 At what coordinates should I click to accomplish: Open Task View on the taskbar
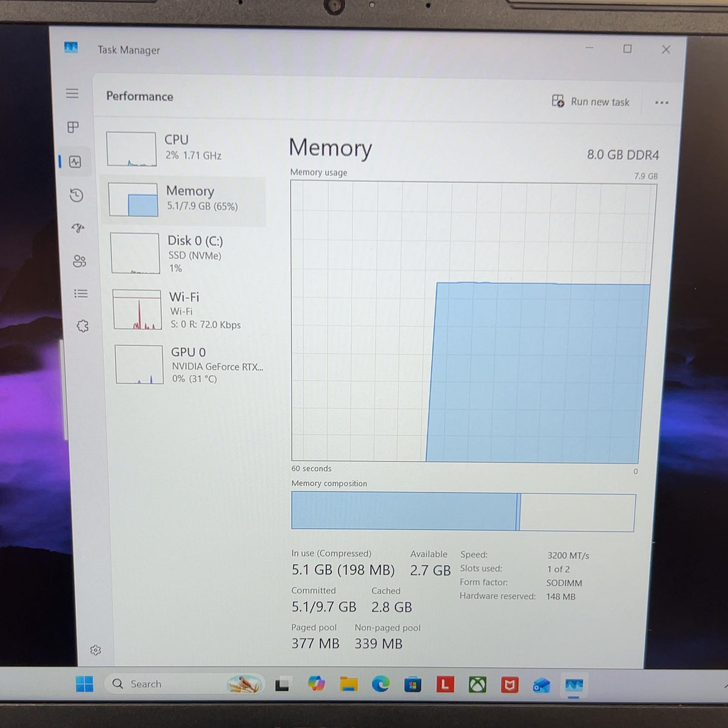[283, 684]
